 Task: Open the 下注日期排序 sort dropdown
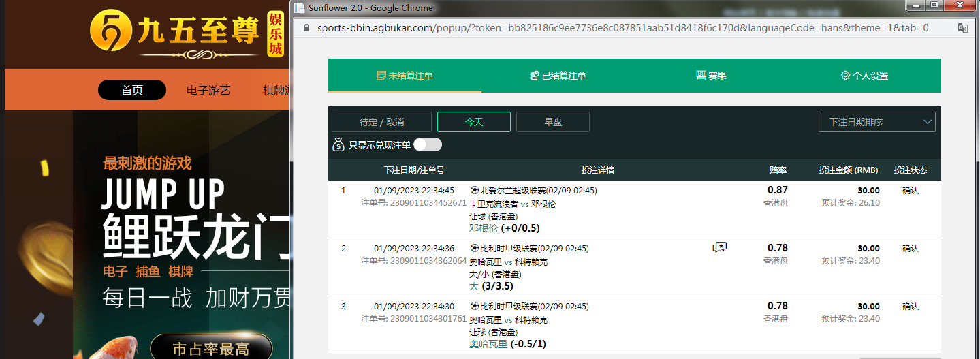point(877,122)
